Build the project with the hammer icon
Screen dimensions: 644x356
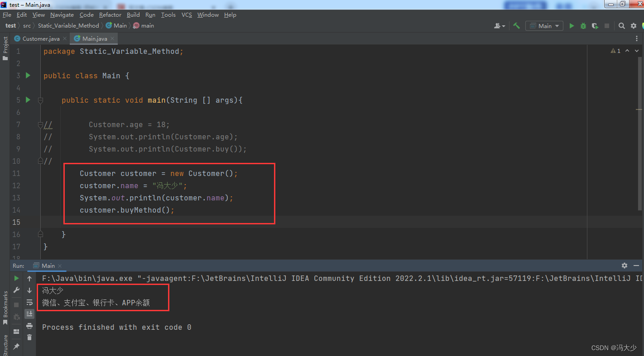[516, 26]
